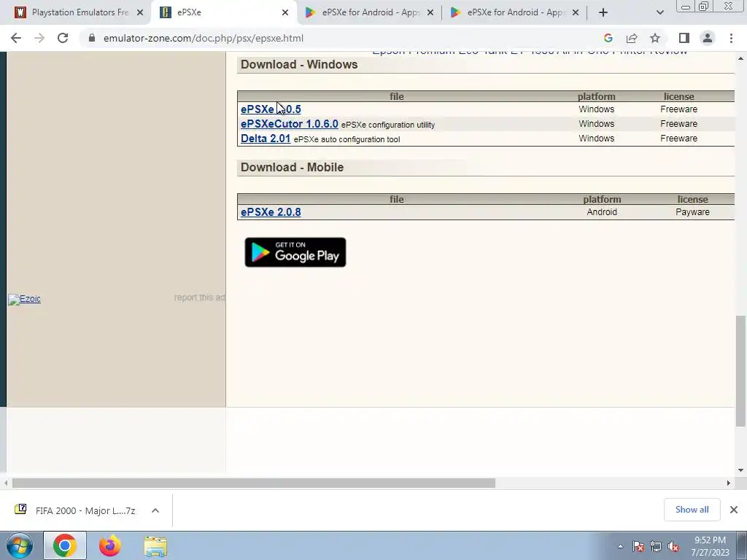Click Chrome in the taskbar
This screenshot has width=747, height=560.
[65, 545]
